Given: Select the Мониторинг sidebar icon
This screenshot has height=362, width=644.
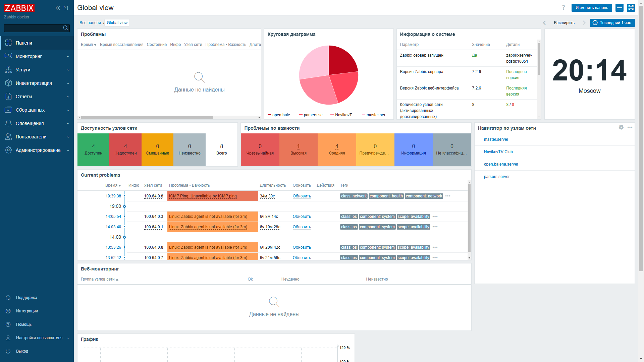Looking at the screenshot, I should (8, 56).
